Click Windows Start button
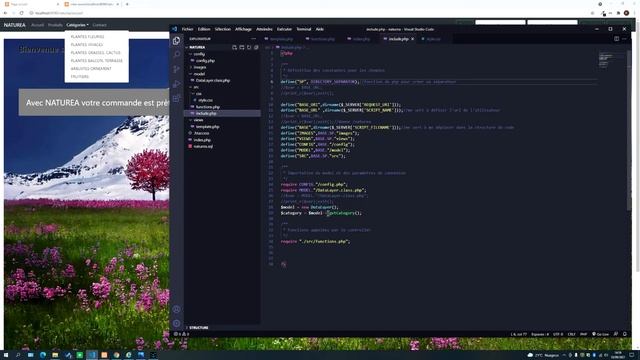 (x=6, y=355)
